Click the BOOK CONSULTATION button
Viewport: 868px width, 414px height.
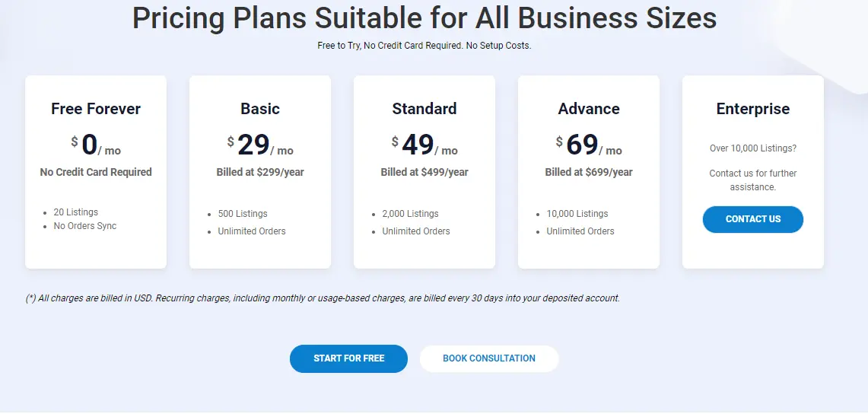(489, 358)
